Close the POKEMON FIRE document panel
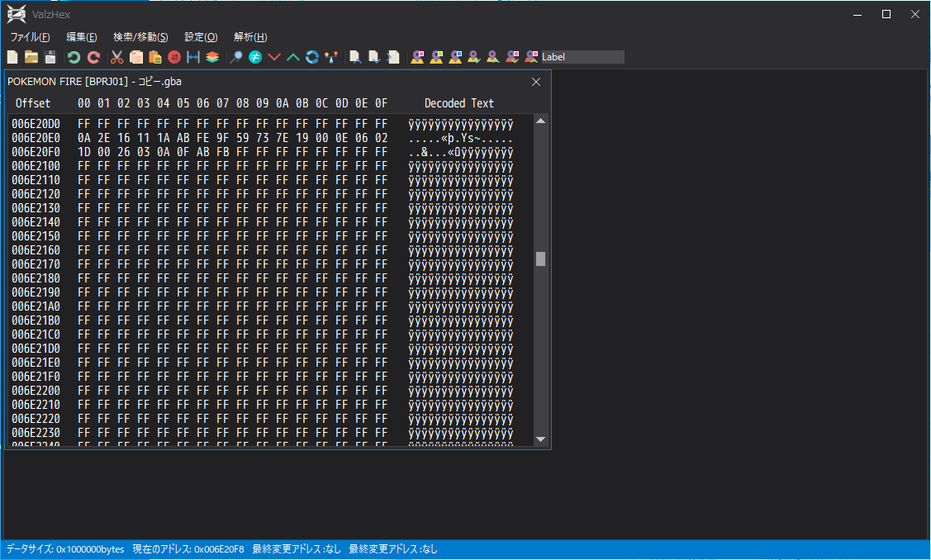 (536, 82)
